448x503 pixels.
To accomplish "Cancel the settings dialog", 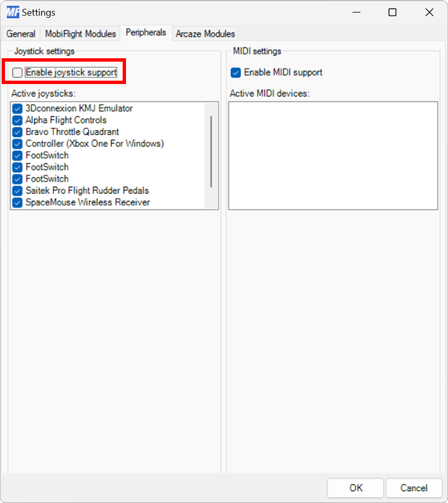I will (414, 488).
